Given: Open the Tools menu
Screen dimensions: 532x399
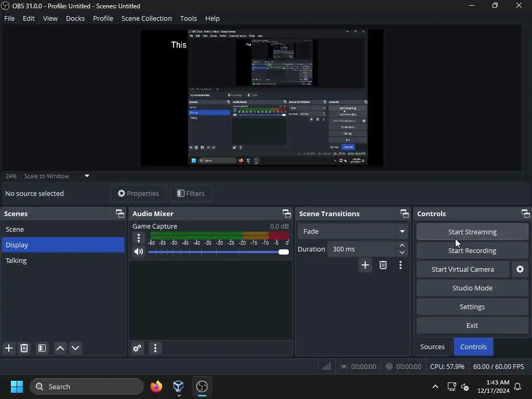Looking at the screenshot, I should tap(188, 18).
